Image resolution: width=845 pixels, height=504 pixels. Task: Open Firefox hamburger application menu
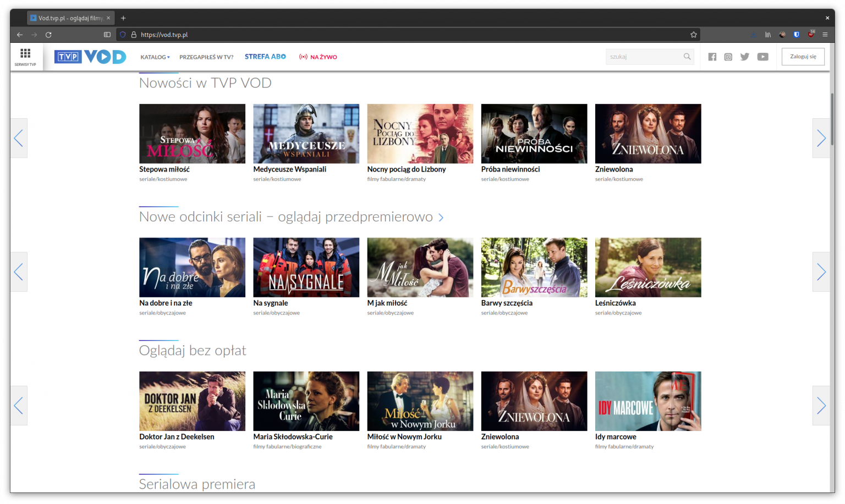pos(825,35)
